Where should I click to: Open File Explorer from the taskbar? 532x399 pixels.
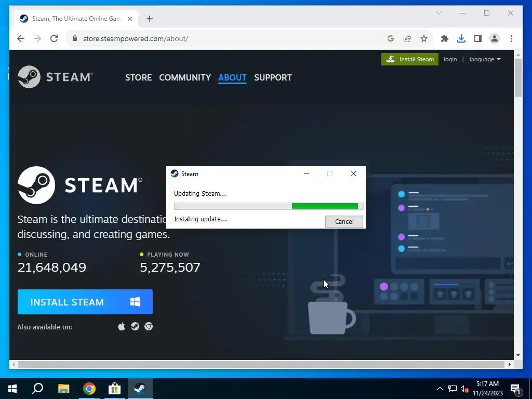coord(63,389)
